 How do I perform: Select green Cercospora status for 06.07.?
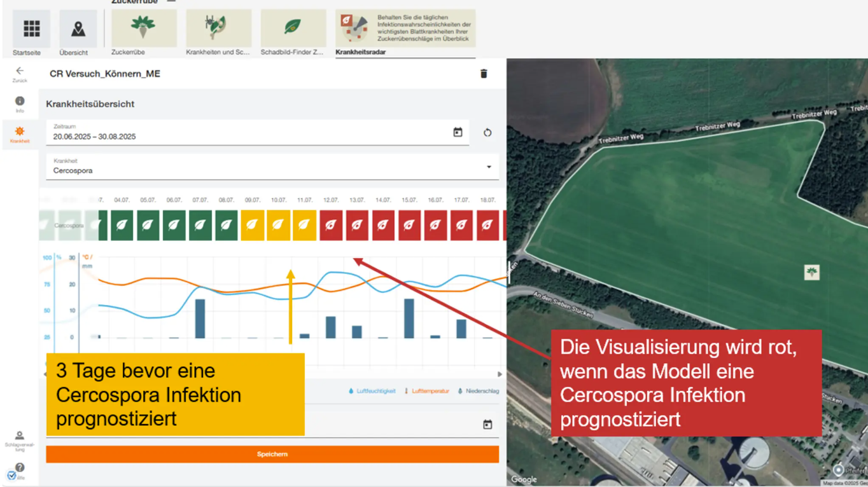pyautogui.click(x=174, y=225)
